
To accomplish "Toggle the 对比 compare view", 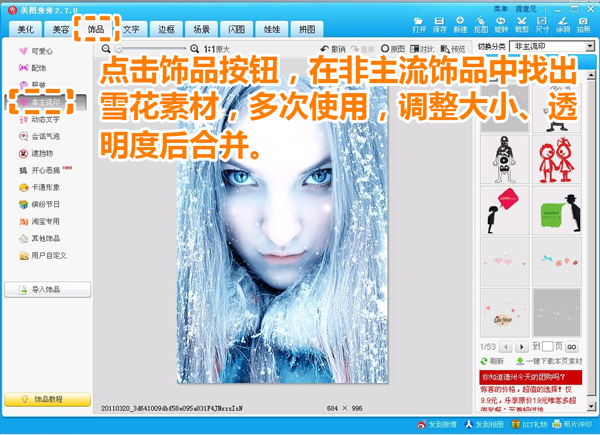I will point(423,48).
